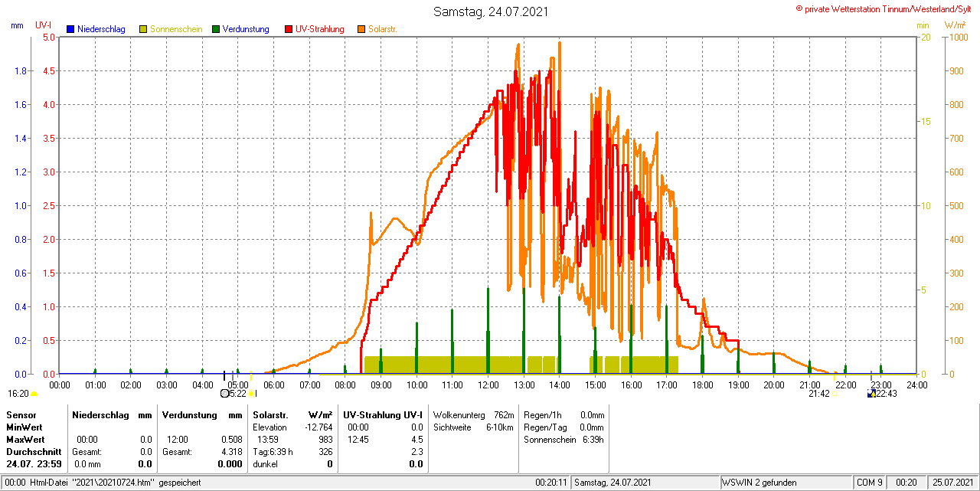
Task: Click the dunkel label in Solarstr. column
Action: [265, 464]
